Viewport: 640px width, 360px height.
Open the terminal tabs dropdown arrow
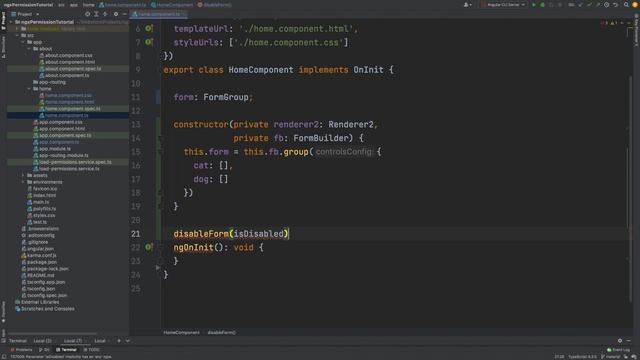pyautogui.click(x=128, y=341)
